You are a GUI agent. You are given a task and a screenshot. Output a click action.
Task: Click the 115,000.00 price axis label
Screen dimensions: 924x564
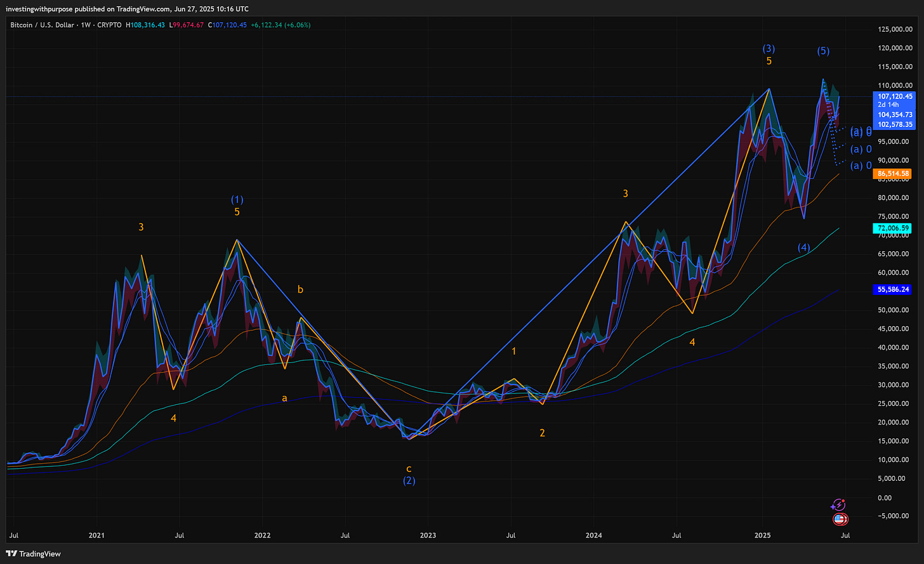pyautogui.click(x=895, y=67)
